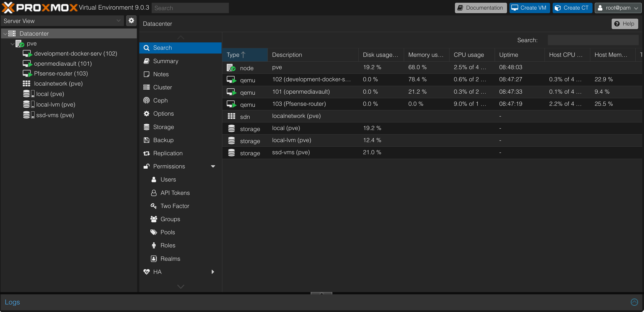Expand the HA submenu arrow
The width and height of the screenshot is (644, 312).
click(x=213, y=272)
